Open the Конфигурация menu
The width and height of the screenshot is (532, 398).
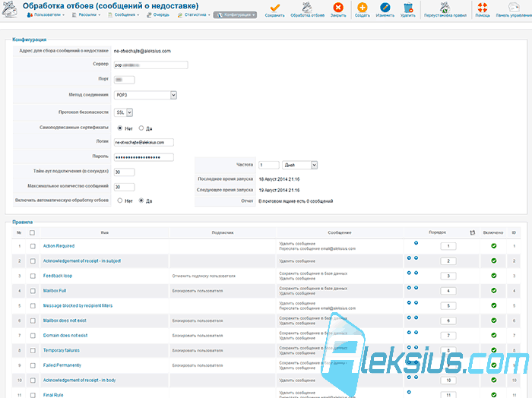point(235,15)
